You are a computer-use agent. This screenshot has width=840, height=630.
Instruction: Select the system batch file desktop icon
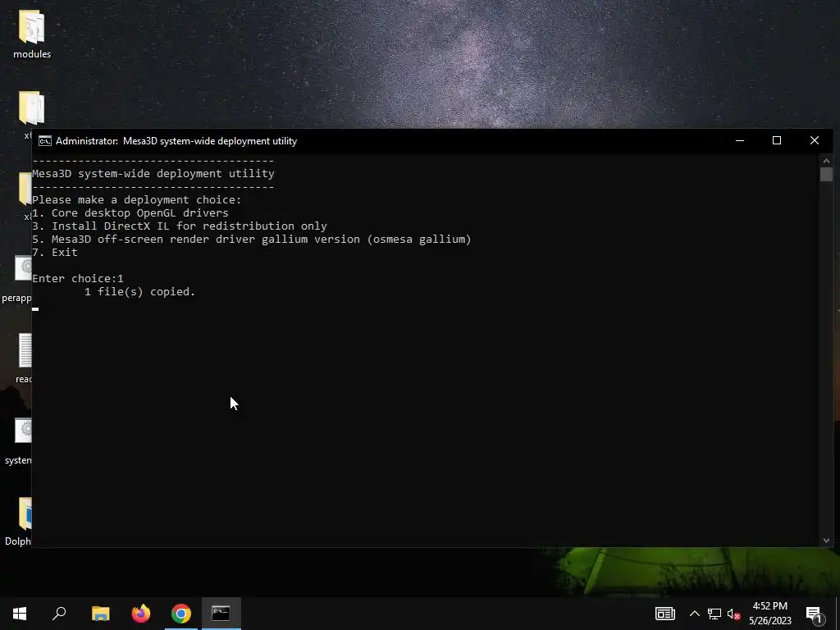point(21,441)
